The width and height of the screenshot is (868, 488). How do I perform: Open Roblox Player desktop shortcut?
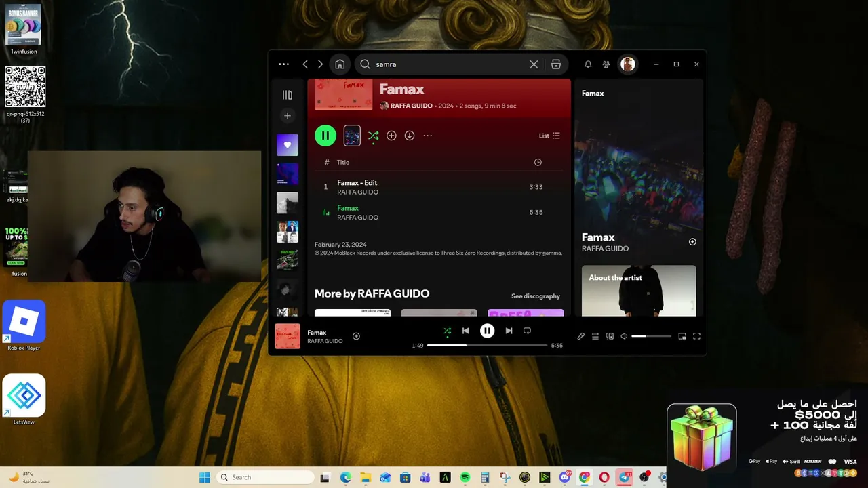[x=24, y=326]
